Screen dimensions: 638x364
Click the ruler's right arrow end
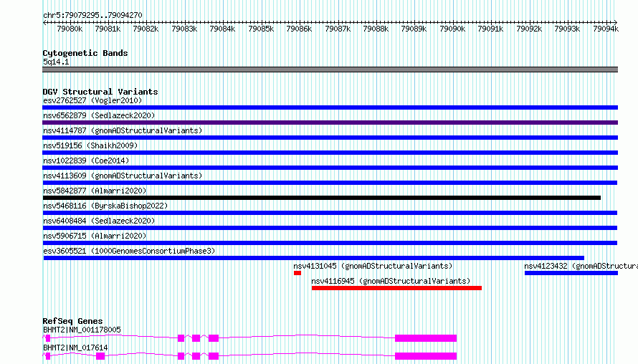click(x=615, y=22)
